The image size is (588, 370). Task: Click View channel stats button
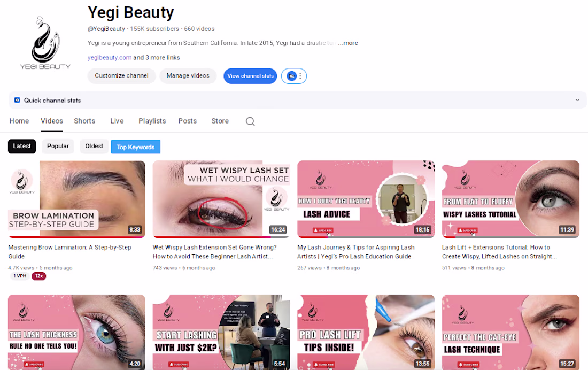(250, 76)
